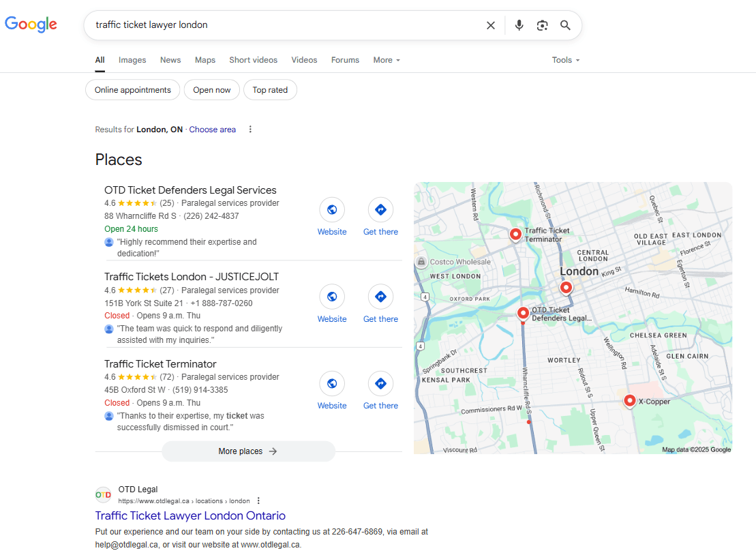Switch to the Maps tab
756x555 pixels.
point(205,60)
